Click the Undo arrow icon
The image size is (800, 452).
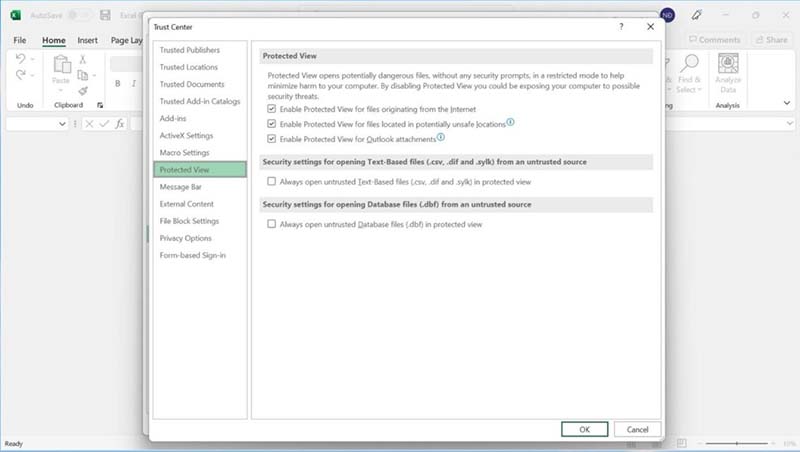(x=20, y=58)
